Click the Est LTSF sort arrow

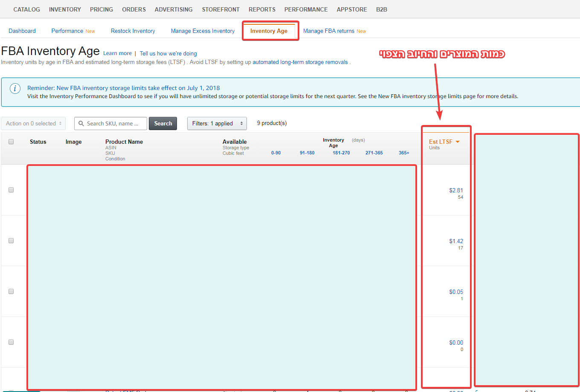click(x=458, y=142)
